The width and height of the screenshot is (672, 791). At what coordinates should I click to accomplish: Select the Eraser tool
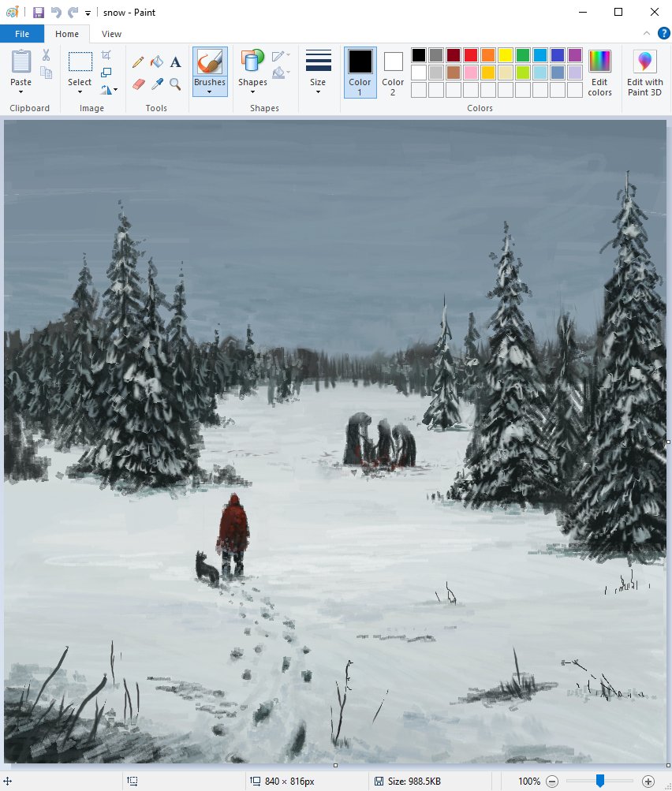pyautogui.click(x=139, y=84)
